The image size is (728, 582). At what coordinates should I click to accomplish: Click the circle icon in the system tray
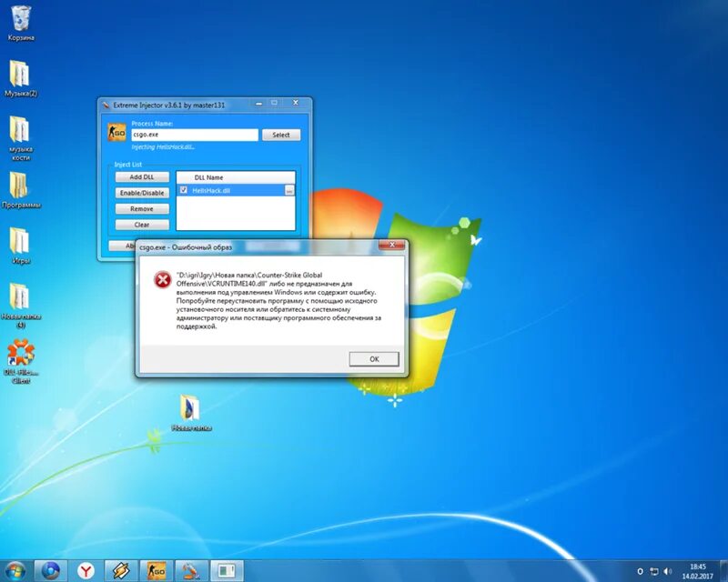coord(640,571)
